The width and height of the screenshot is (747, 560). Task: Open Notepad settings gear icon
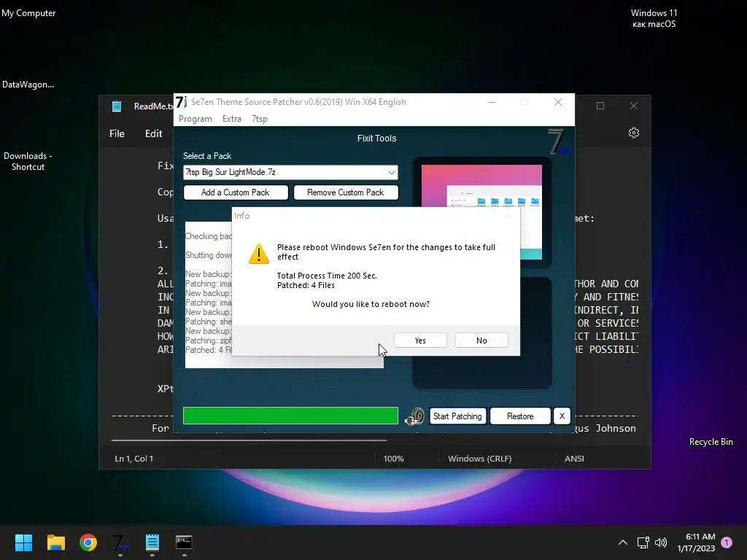click(x=634, y=133)
